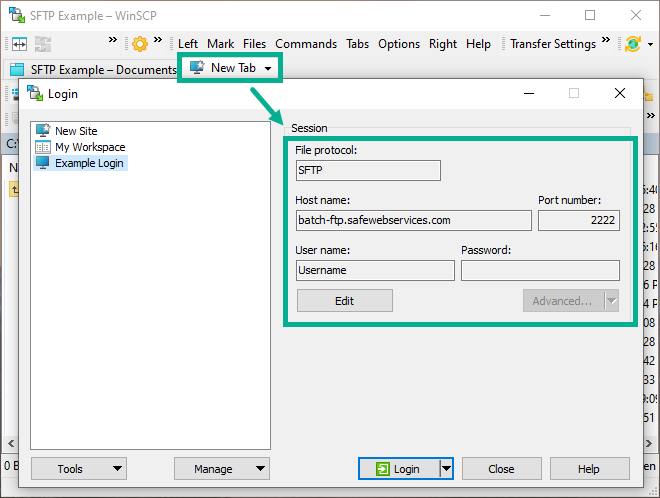The width and height of the screenshot is (660, 498).
Task: Click the Advanced... button
Action: pyautogui.click(x=564, y=301)
